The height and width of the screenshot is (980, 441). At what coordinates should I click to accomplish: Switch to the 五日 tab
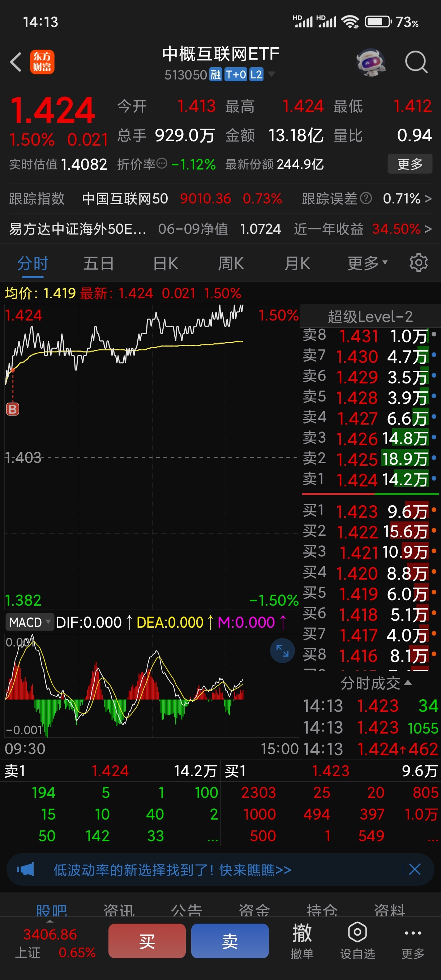[99, 263]
